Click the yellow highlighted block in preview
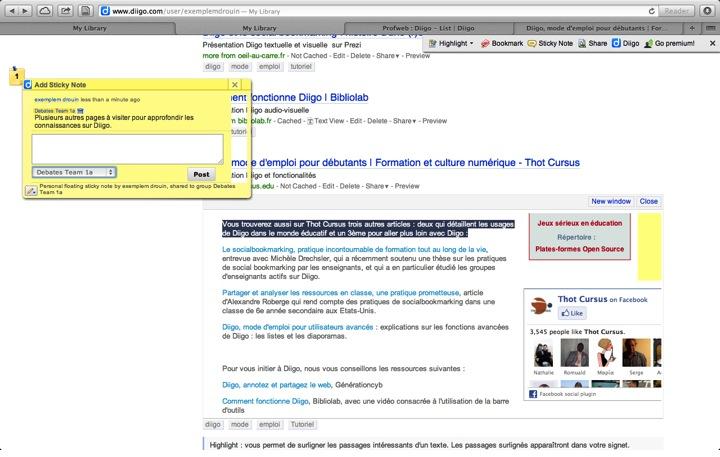 tap(649, 247)
